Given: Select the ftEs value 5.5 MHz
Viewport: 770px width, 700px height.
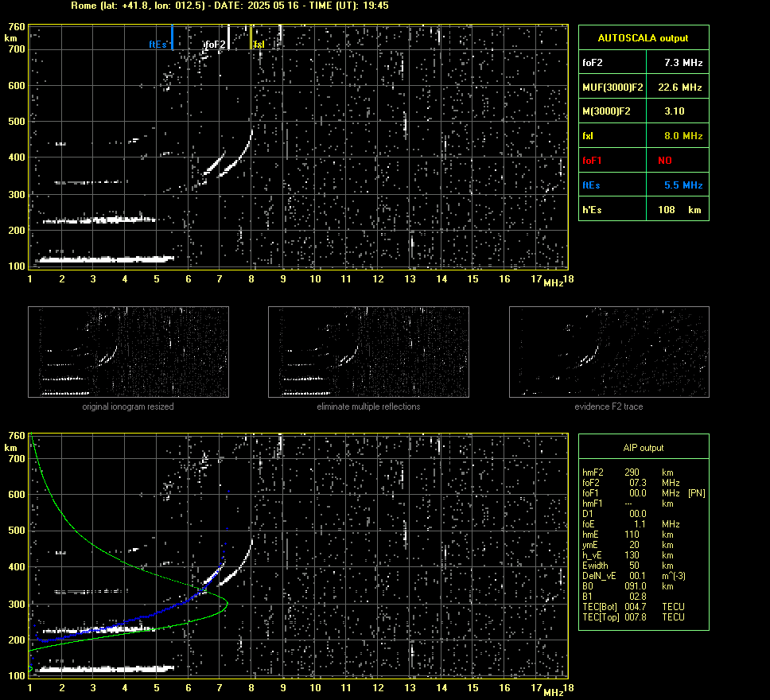Looking at the screenshot, I should tap(683, 185).
